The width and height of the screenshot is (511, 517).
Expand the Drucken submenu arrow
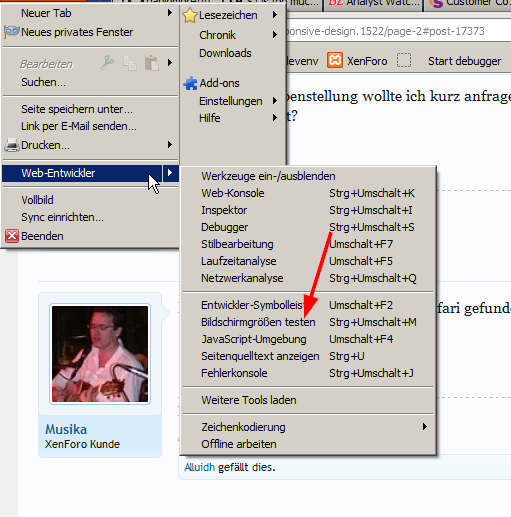(x=170, y=144)
